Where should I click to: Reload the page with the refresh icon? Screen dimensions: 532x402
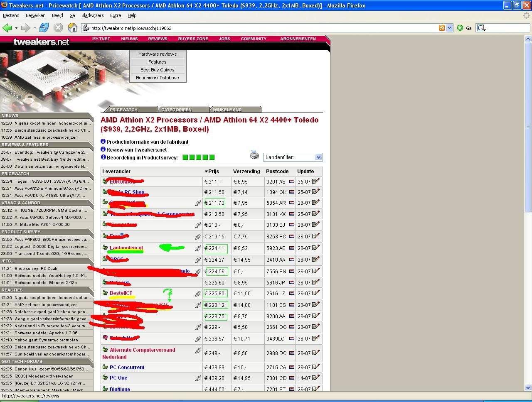coord(44,28)
